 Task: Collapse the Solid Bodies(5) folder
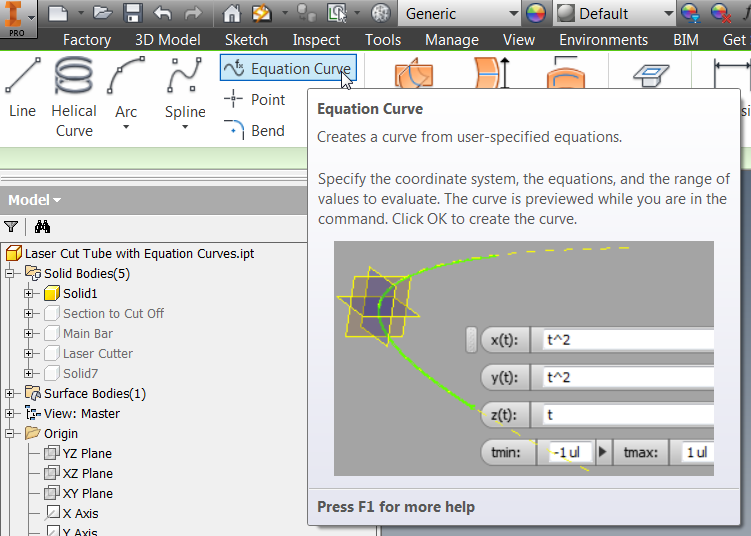click(x=10, y=274)
